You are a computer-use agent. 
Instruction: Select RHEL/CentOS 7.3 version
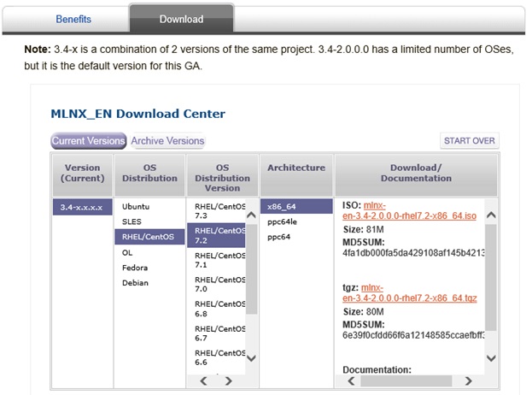(216, 211)
